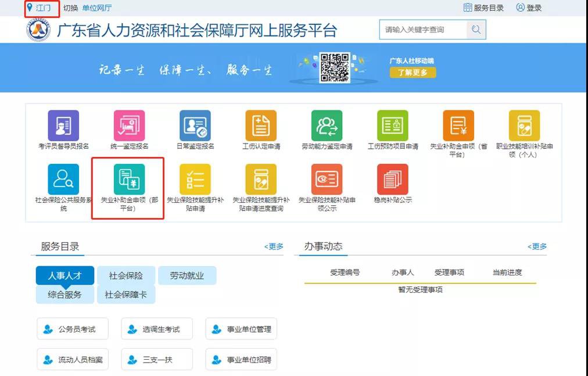Scan QR code image in banner
588x376 pixels.
click(x=334, y=67)
